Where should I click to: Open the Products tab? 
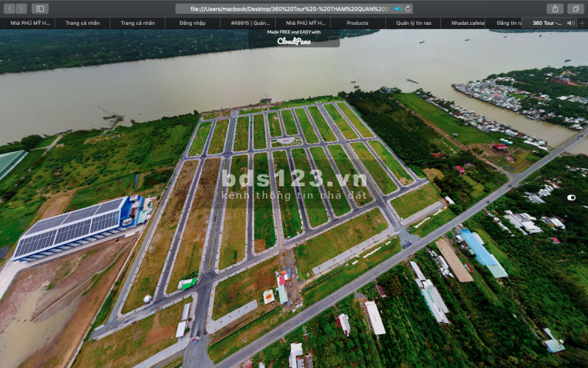(x=358, y=23)
